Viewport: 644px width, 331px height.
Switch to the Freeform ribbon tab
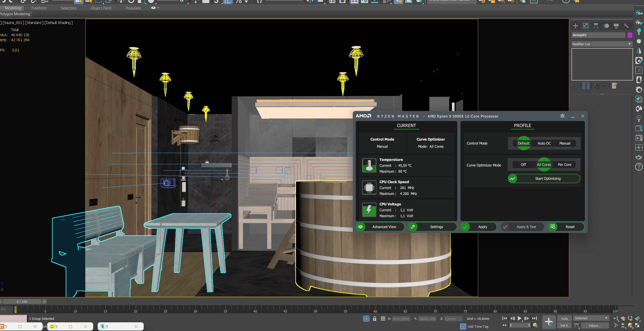point(39,8)
